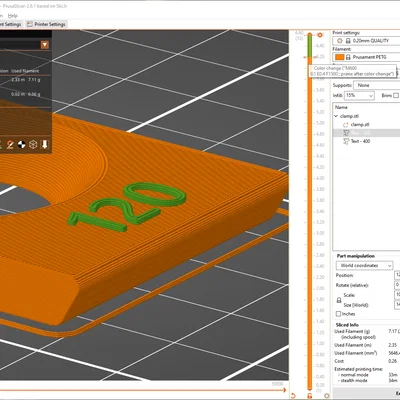Click the normal mode time 33m
This screenshot has width=400, height=400.
pos(393,375)
